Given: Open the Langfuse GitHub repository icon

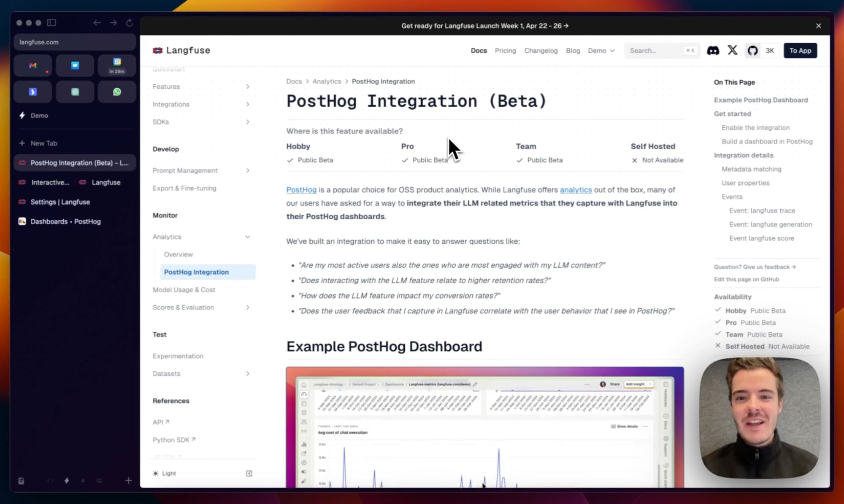Looking at the screenshot, I should (x=752, y=50).
